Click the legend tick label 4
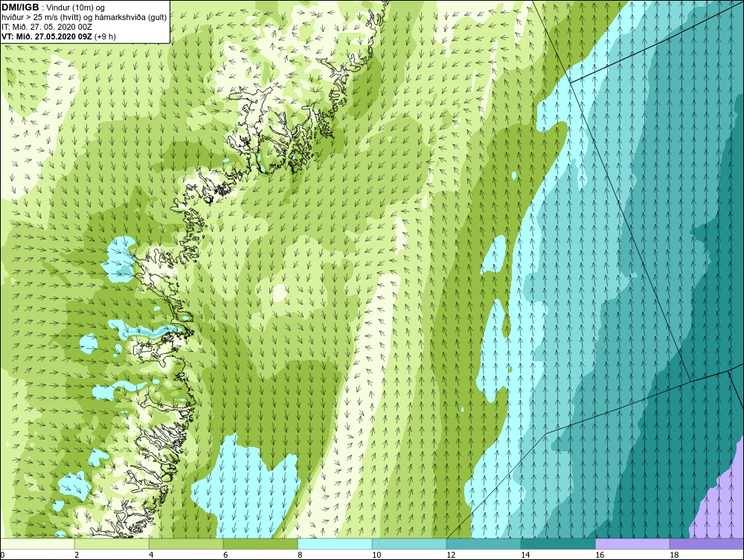This screenshot has width=744, height=560. pyautogui.click(x=151, y=556)
